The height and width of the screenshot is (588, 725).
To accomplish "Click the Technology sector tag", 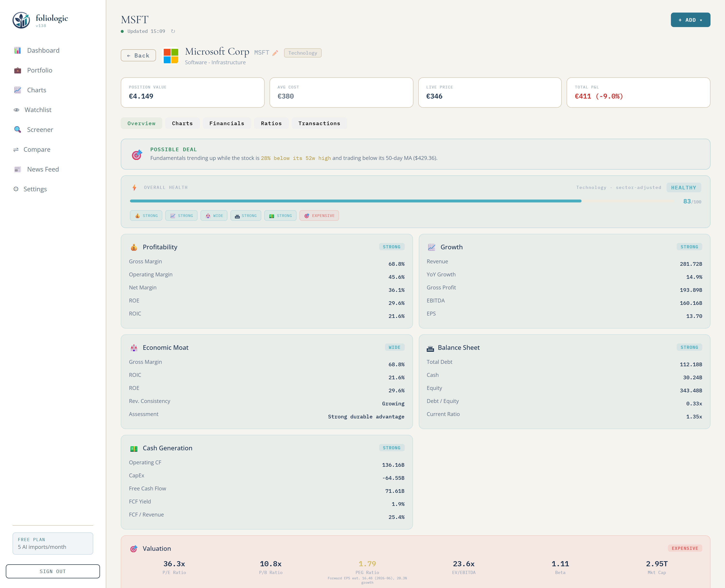I will (302, 53).
